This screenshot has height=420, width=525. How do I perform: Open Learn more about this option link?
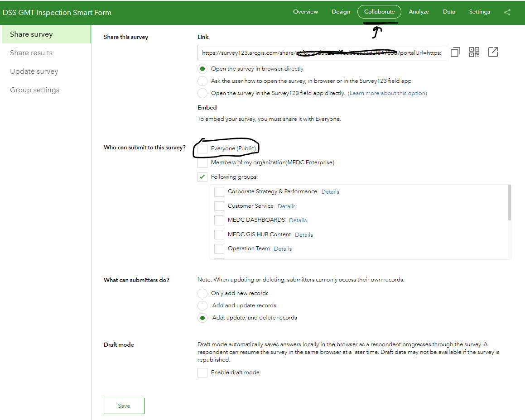point(387,93)
